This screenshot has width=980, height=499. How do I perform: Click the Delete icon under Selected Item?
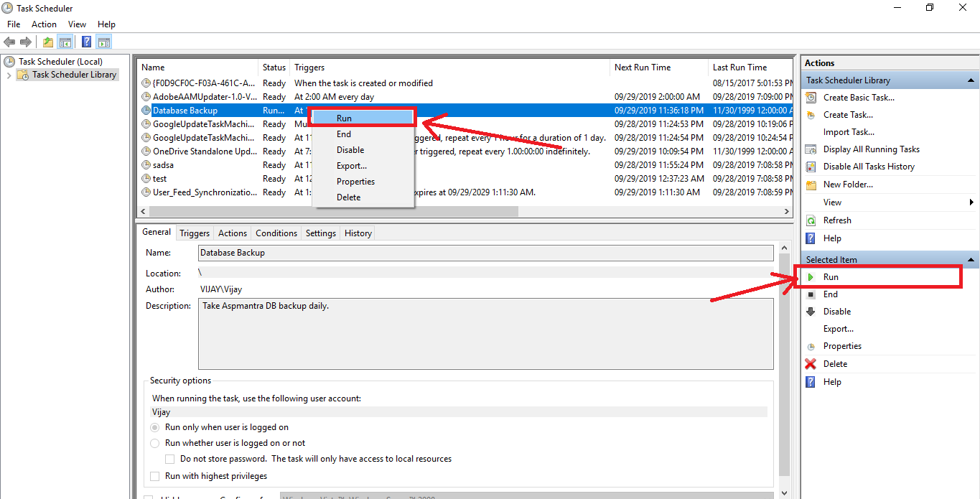pos(811,363)
